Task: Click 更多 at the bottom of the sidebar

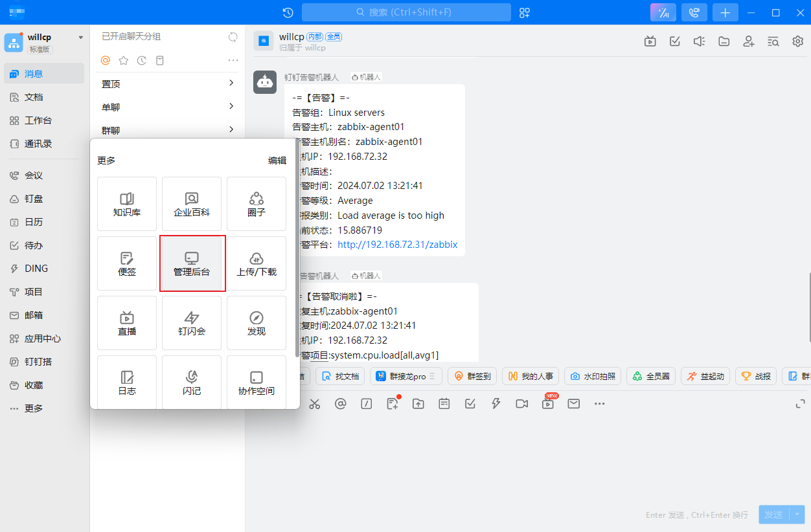Action: pyautogui.click(x=44, y=408)
